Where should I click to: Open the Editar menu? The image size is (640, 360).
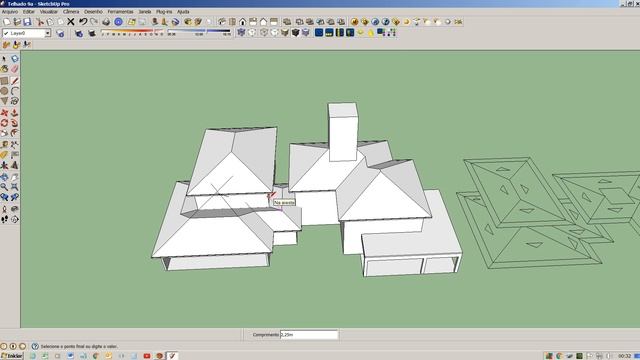[x=29, y=12]
